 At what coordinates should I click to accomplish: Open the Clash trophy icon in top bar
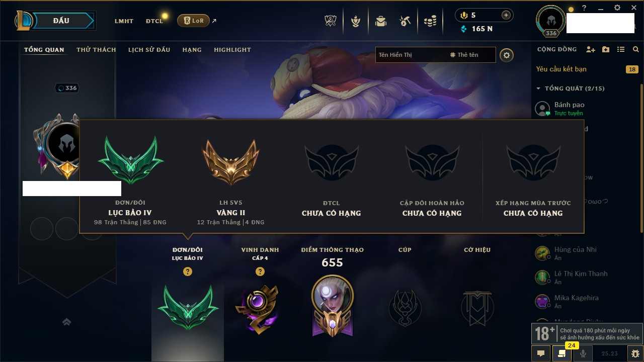[331, 21]
